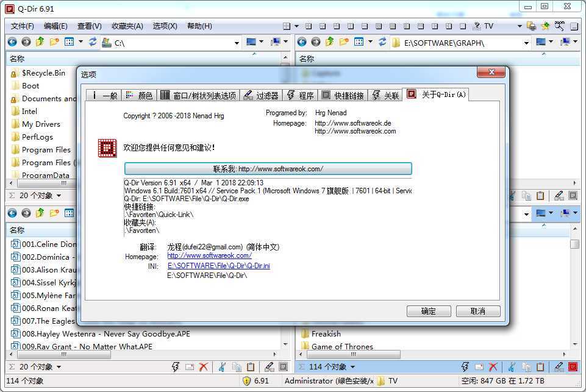Click delete (red X) in bottom-right pane

pos(493,367)
